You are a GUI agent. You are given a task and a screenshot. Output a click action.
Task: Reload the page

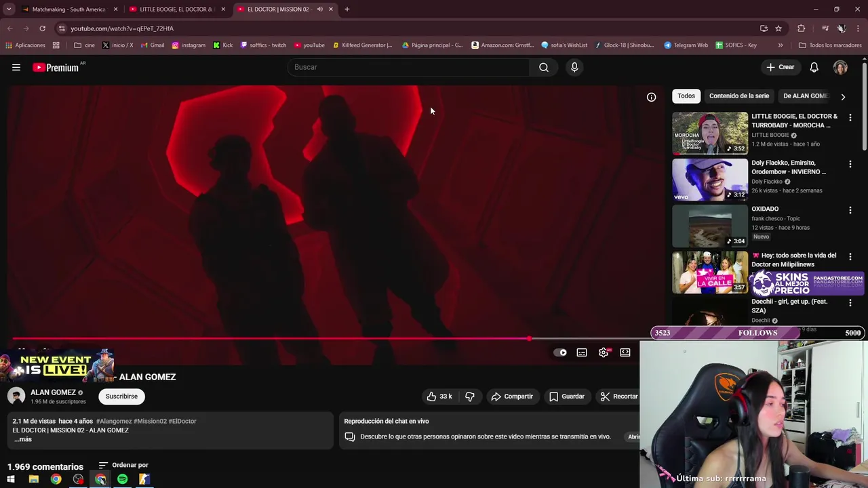[x=42, y=28]
